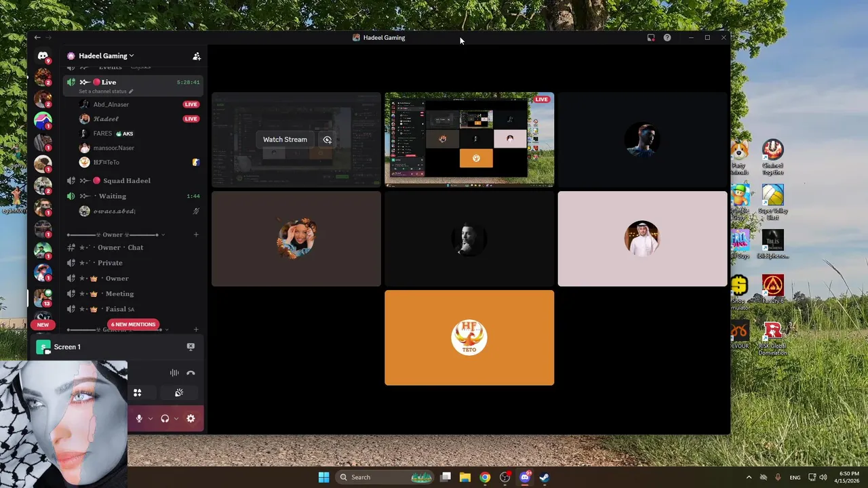
Task: Open Discord inbox icon in title bar
Action: 651,38
